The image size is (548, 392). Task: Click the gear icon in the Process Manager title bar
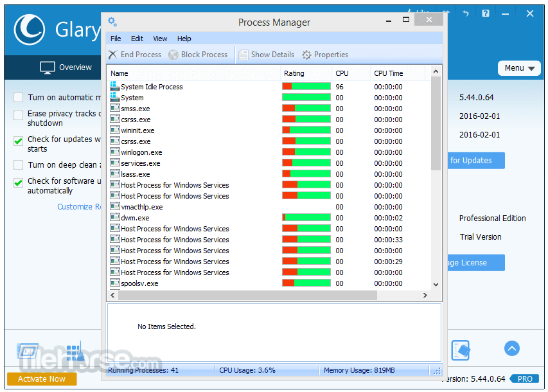112,21
